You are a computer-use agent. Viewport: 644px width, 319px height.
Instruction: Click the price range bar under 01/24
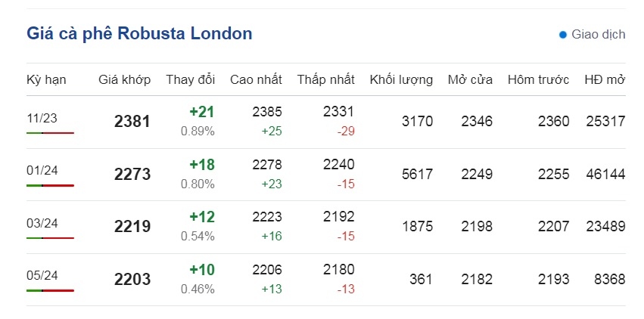50,185
